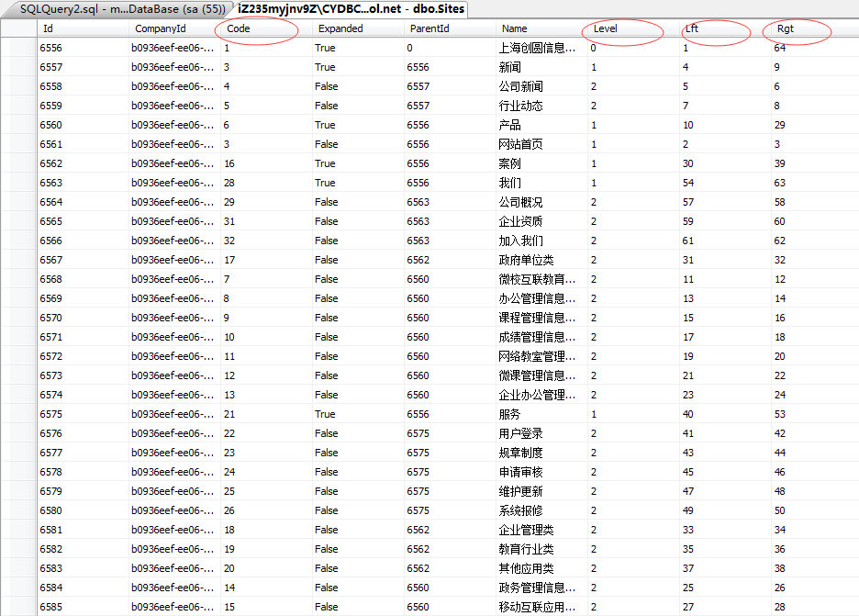Click Name cell 产品

point(541,125)
